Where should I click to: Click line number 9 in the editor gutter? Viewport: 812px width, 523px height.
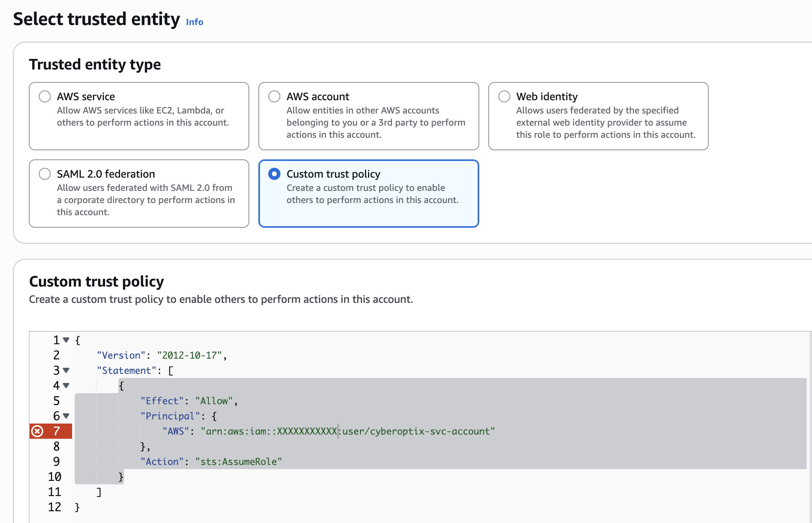point(56,462)
